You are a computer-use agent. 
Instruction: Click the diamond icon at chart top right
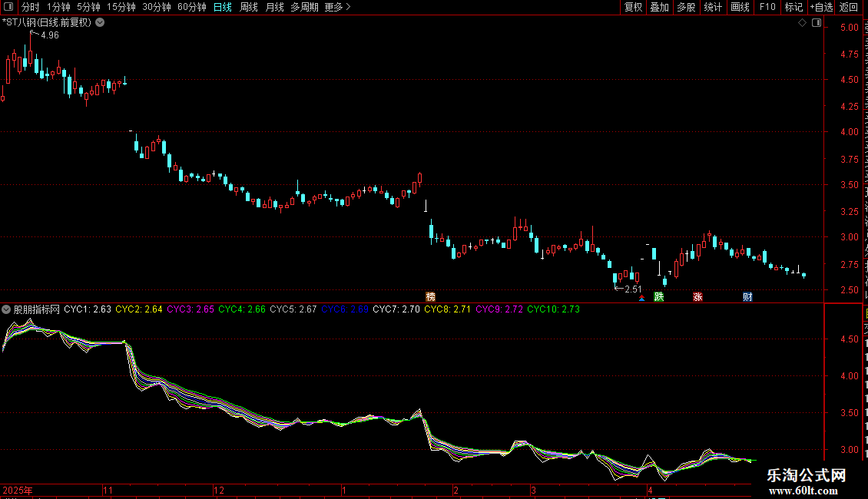[802, 23]
